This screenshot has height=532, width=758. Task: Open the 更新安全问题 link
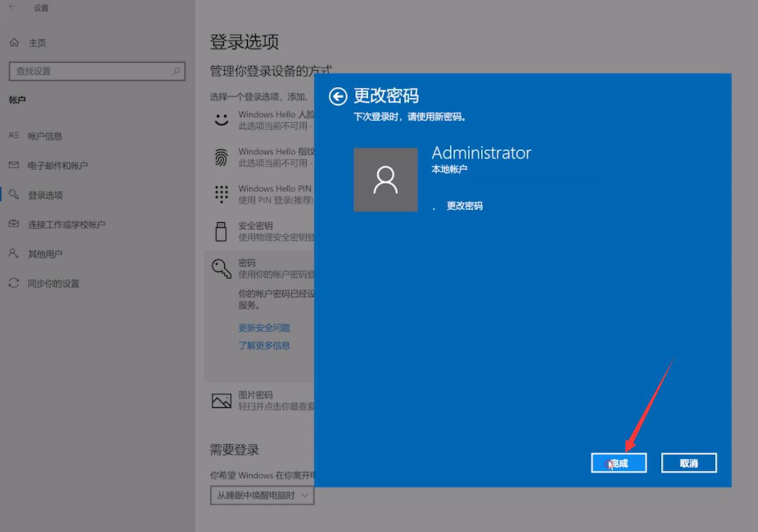pyautogui.click(x=264, y=327)
